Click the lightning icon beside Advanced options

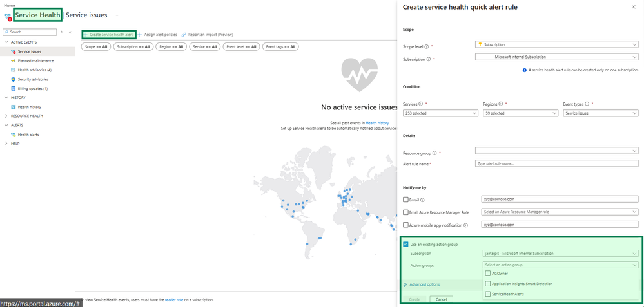pos(405,284)
